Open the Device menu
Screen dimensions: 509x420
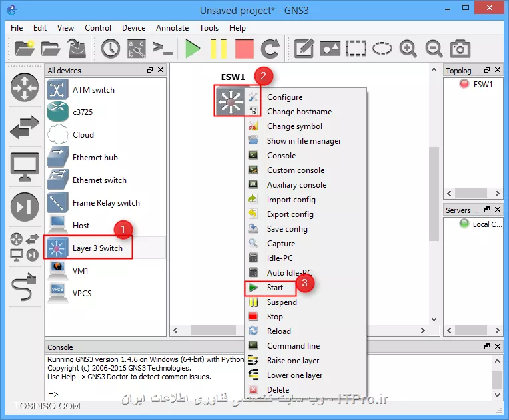[x=133, y=28]
